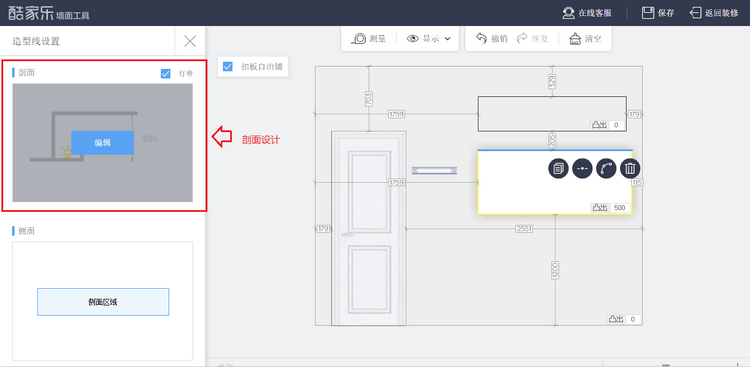Click the add-point icon on selected shape
750x367 pixels.
click(x=582, y=168)
